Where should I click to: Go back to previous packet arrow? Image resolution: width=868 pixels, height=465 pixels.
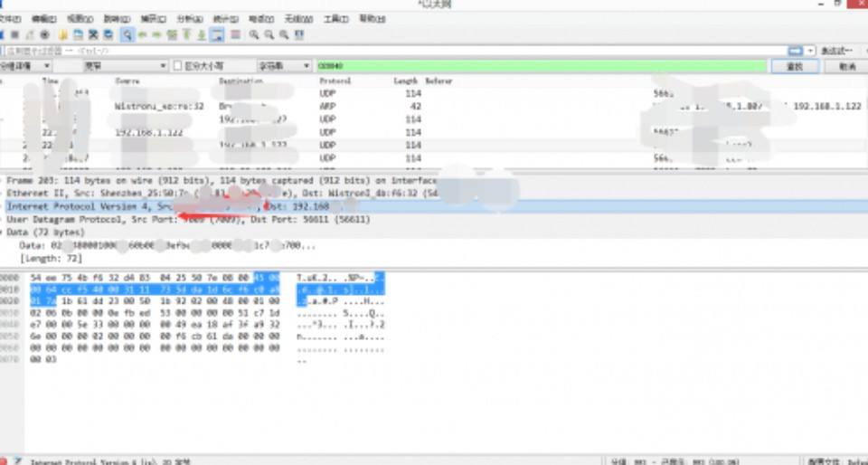(x=142, y=35)
